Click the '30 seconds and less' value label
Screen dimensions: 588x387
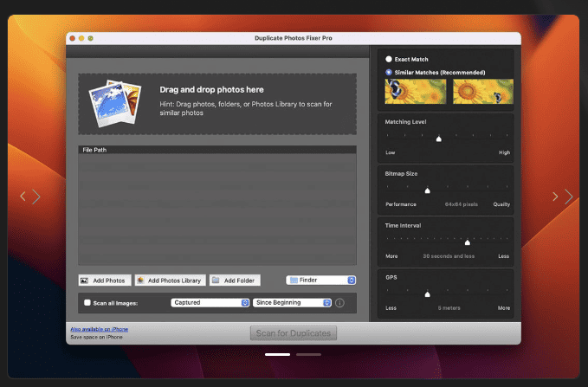pyautogui.click(x=449, y=256)
